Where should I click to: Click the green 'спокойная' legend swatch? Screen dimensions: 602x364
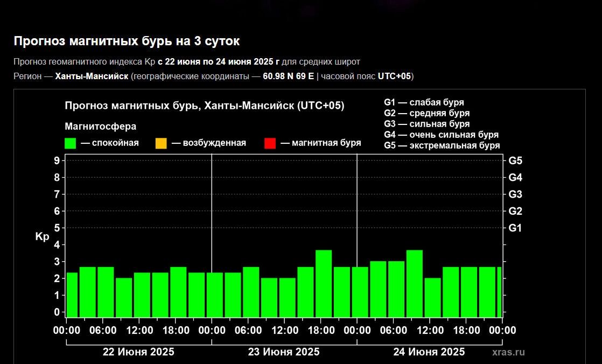[70, 143]
